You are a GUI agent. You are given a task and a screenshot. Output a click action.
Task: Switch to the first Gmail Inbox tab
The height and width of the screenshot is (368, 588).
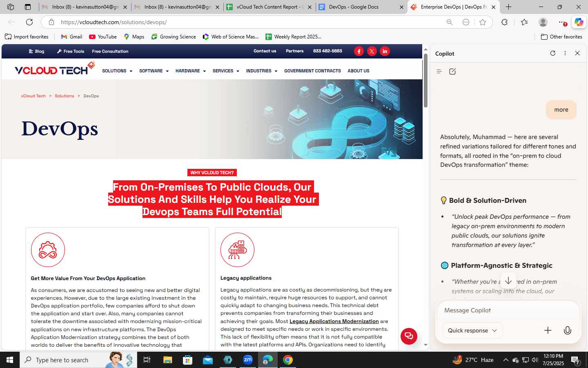pos(85,7)
